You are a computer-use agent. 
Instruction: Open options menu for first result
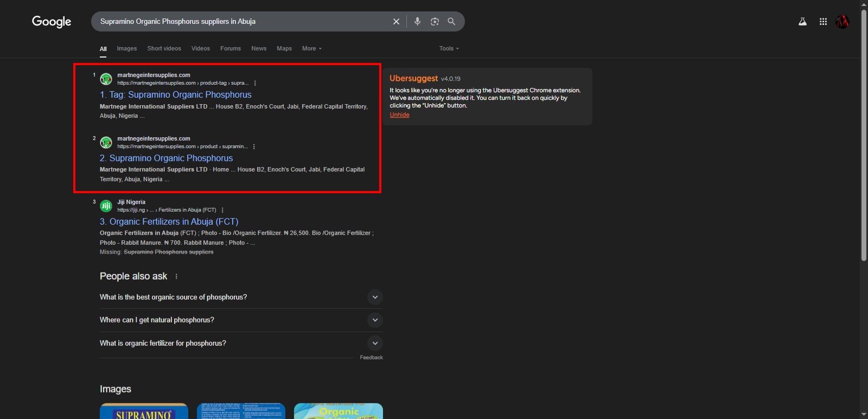click(x=255, y=83)
